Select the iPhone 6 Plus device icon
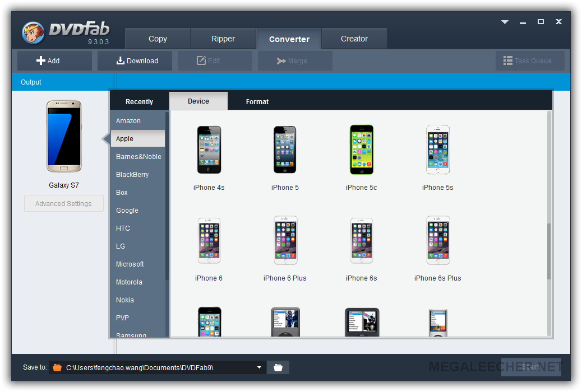 click(x=285, y=240)
